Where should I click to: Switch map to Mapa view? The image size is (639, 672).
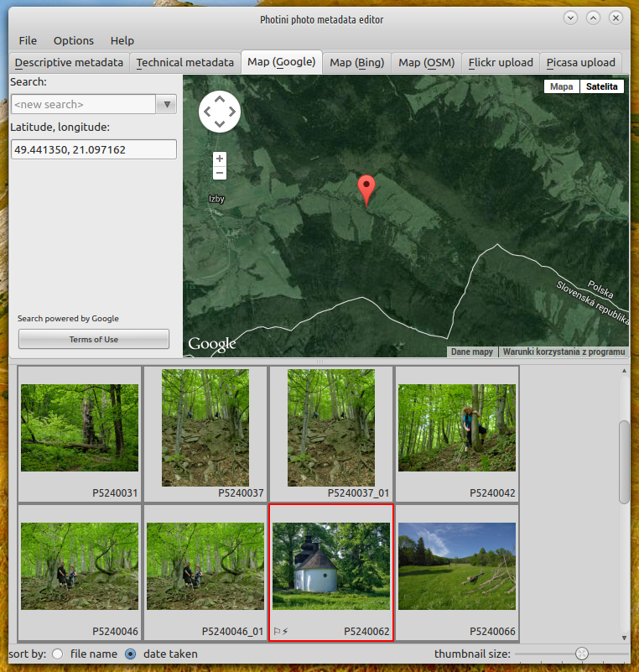[562, 86]
